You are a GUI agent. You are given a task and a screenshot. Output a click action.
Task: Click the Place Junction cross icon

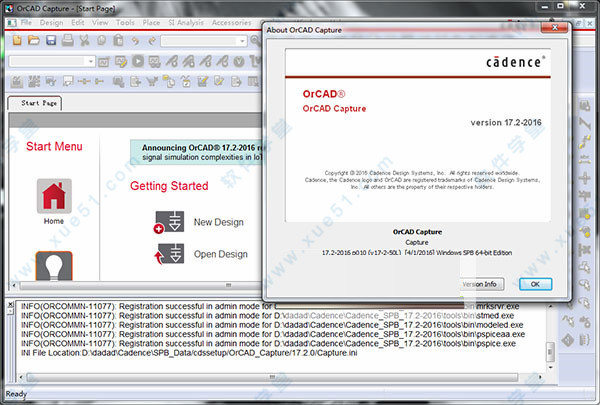[x=584, y=178]
